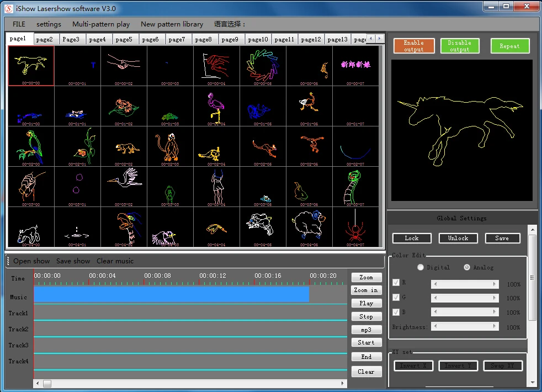Click the red spider pattern
The width and height of the screenshot is (542, 392).
pos(355,227)
